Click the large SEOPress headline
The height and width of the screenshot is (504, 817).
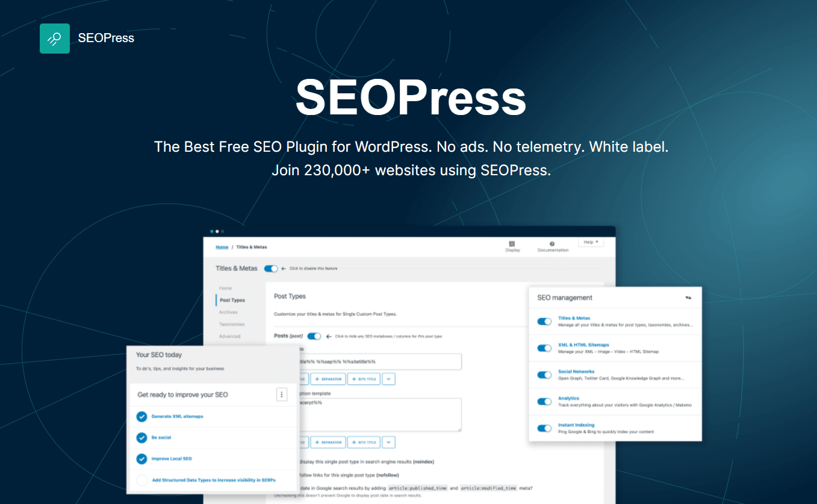point(411,99)
